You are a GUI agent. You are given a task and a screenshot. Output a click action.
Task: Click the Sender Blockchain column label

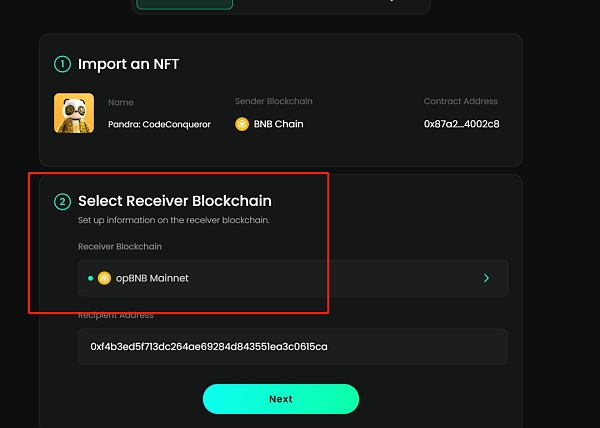coord(273,102)
